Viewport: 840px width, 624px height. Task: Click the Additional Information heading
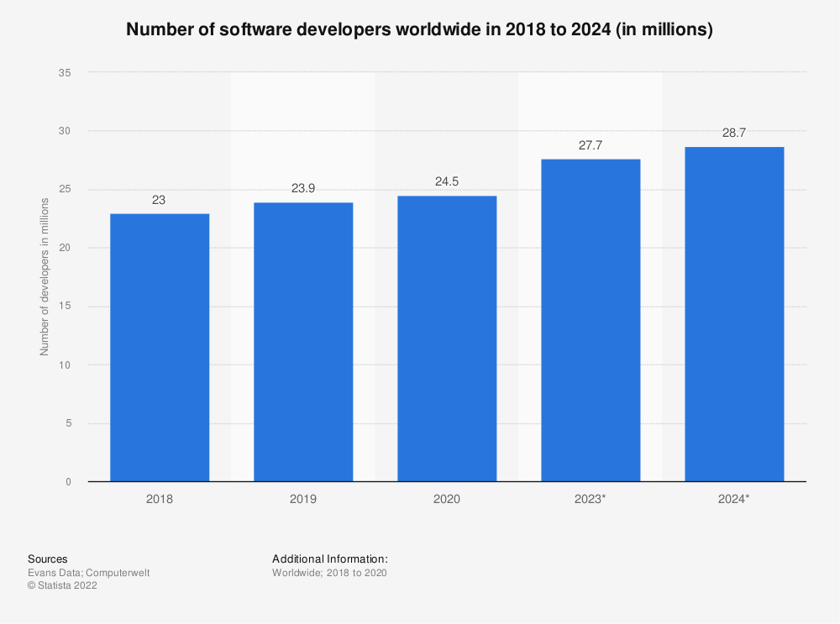pyautogui.click(x=330, y=558)
